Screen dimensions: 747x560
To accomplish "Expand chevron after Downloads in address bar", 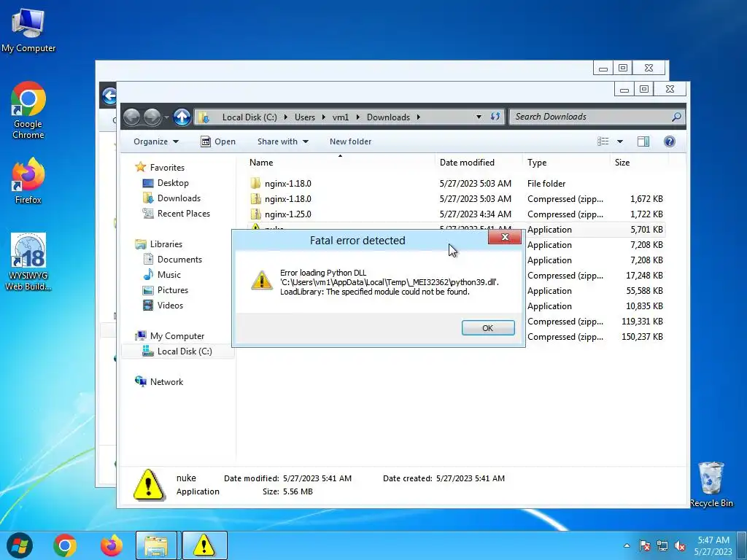I will (x=418, y=117).
